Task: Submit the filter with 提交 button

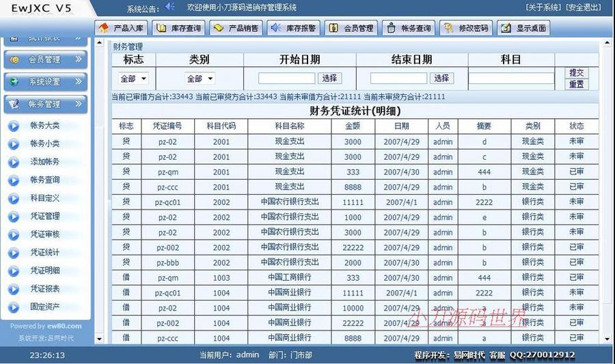Action: pos(577,72)
